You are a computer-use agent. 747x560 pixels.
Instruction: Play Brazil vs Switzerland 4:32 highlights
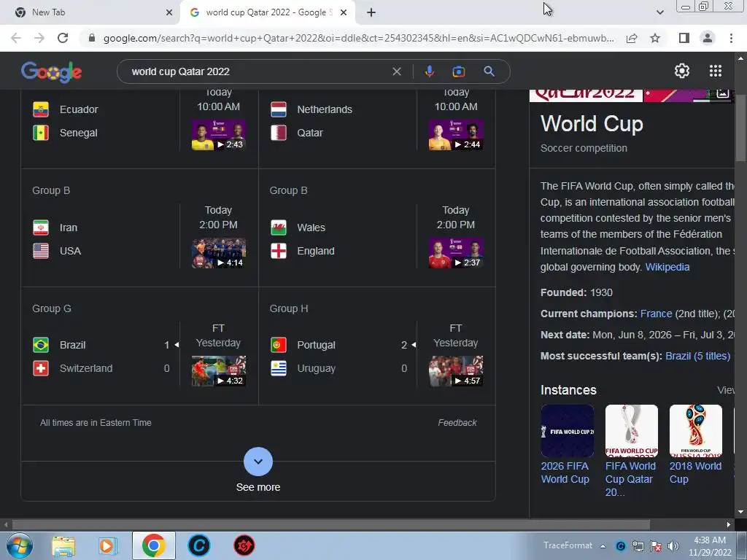point(219,371)
